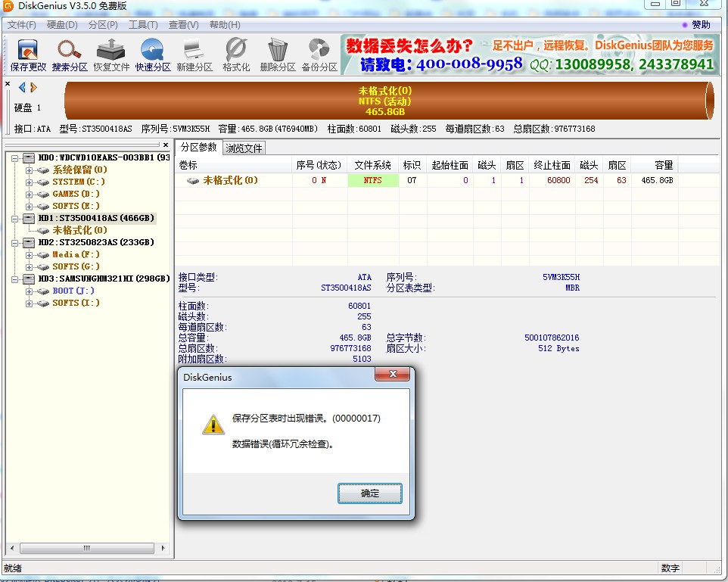Image resolution: width=728 pixels, height=582 pixels.
Task: Open the 硬盘(D) menu
Action: click(62, 25)
